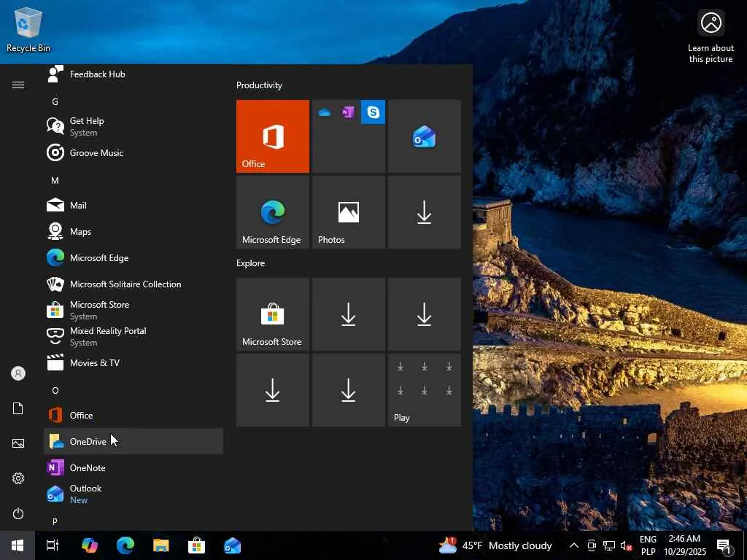Click the Explore group title
Screen dimensions: 747x560
click(251, 262)
